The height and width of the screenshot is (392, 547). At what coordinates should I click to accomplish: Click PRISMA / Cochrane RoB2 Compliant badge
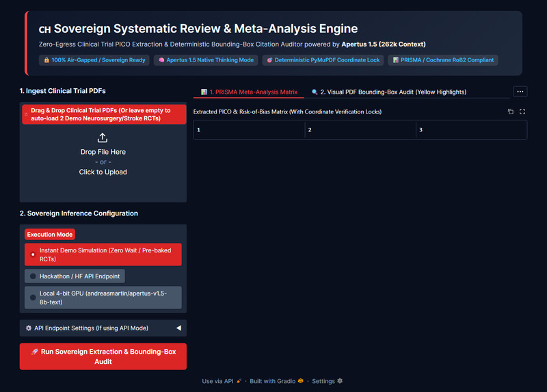tap(443, 60)
